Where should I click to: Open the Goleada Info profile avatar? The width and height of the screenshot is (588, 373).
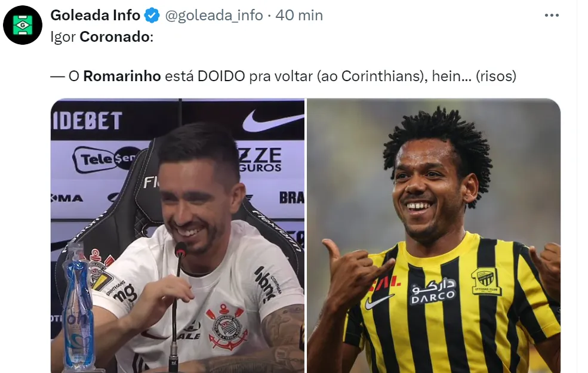click(x=23, y=25)
